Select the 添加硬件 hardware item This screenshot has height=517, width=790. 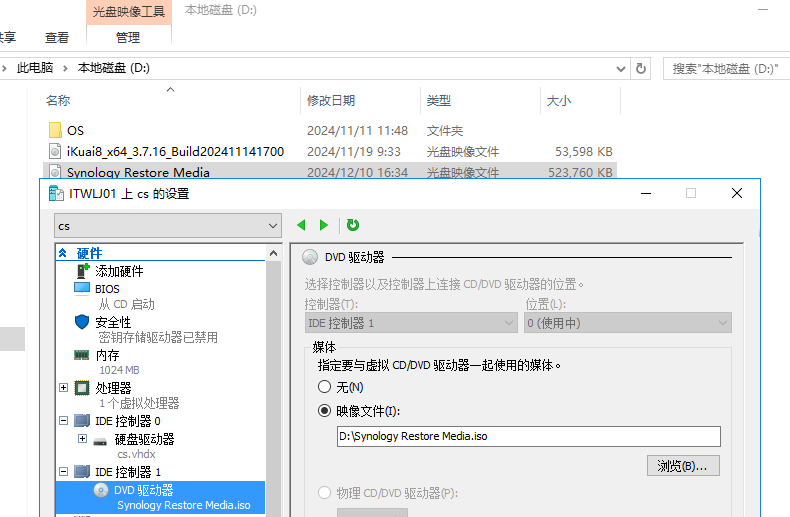tap(119, 271)
